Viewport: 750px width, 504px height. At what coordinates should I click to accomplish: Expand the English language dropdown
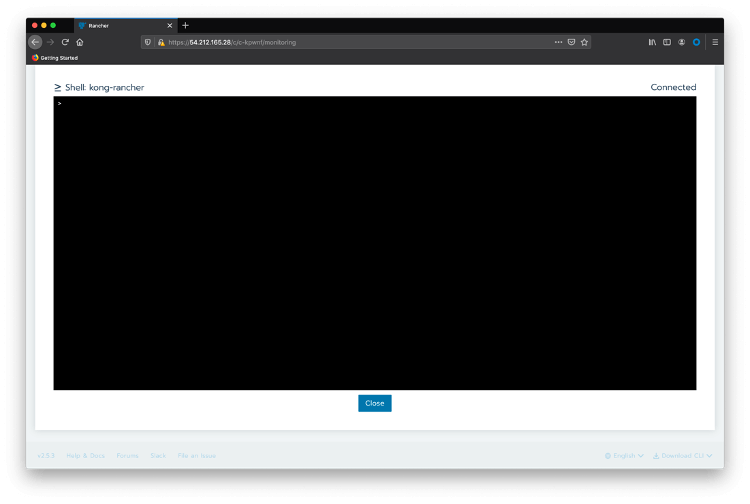click(x=624, y=455)
